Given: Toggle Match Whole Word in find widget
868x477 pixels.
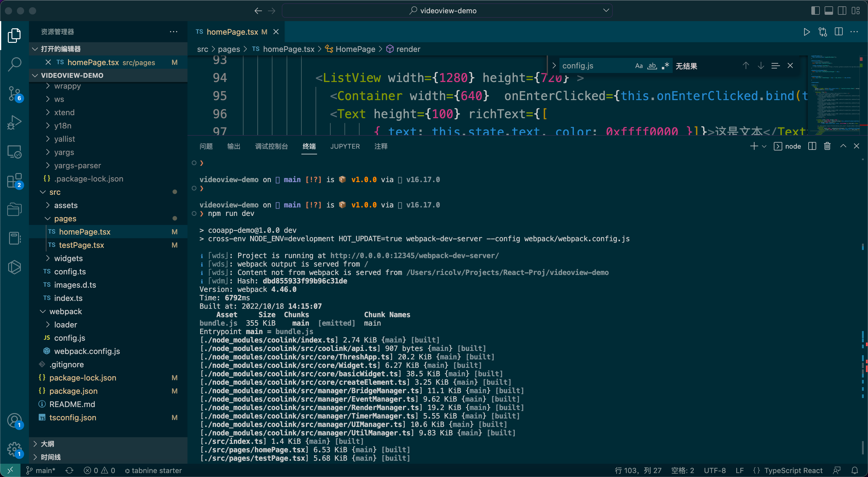Looking at the screenshot, I should 652,66.
